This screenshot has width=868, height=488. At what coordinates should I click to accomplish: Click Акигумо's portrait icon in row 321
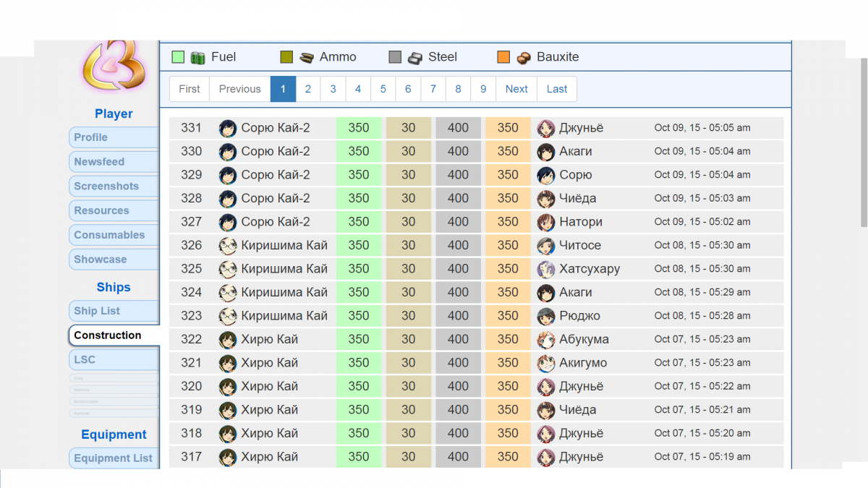click(x=546, y=363)
